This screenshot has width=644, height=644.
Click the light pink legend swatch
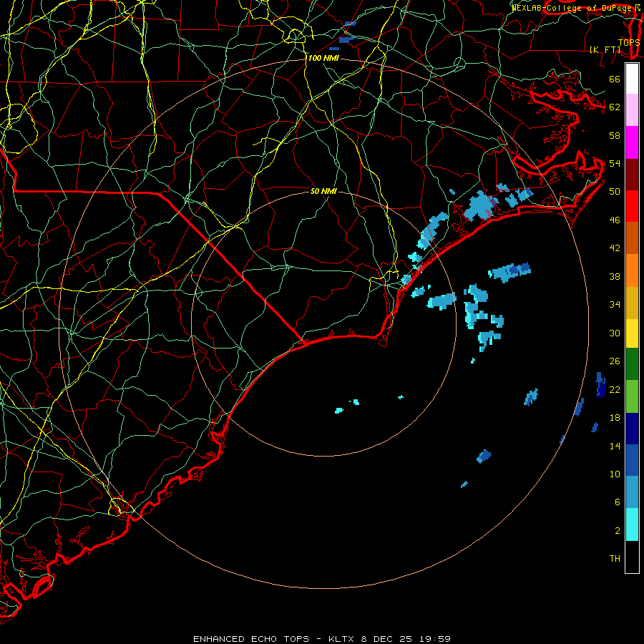(632, 110)
